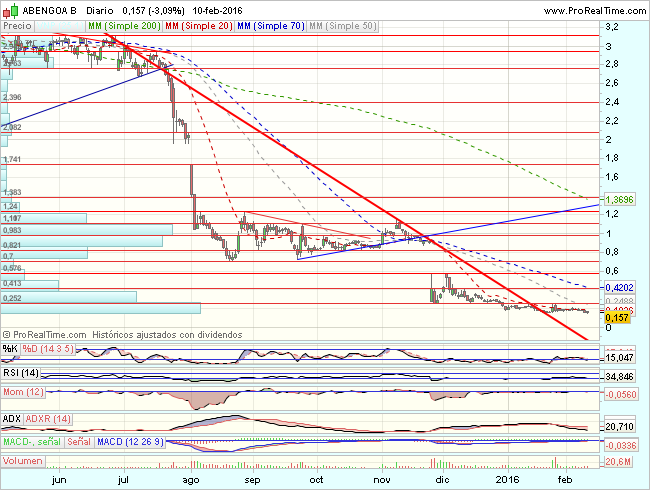650x490 pixels.
Task: Click the 20,710 ADX value
Action: coord(619,427)
